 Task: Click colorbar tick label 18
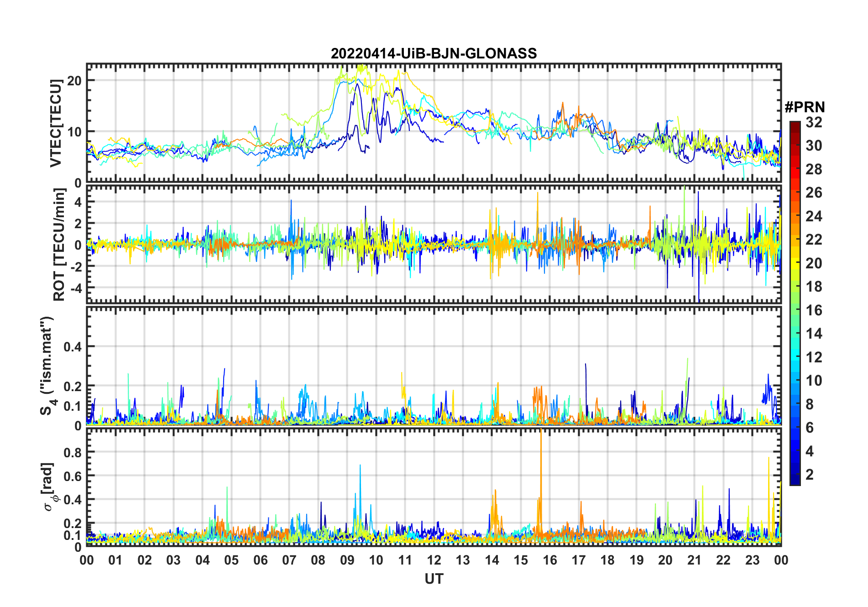click(x=814, y=287)
